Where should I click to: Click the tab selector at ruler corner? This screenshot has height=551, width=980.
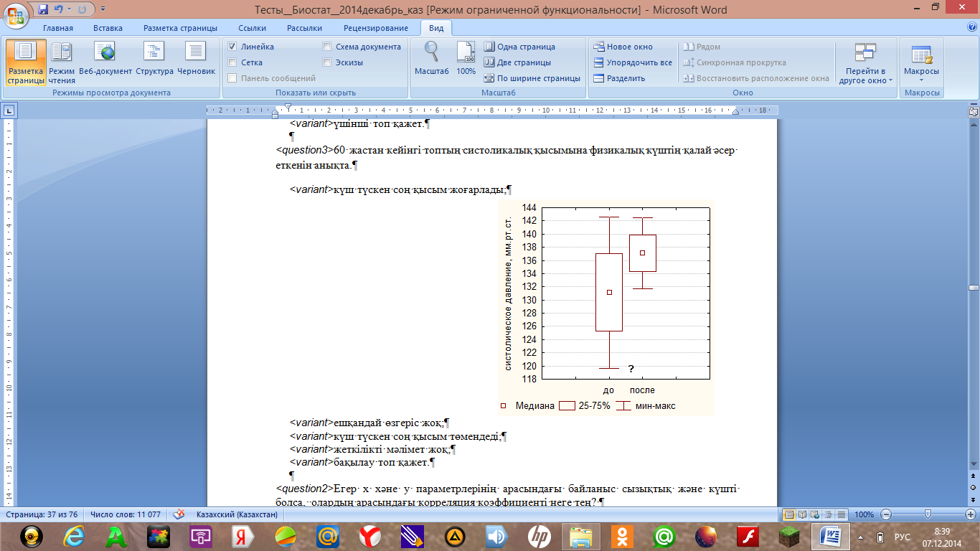(x=9, y=110)
